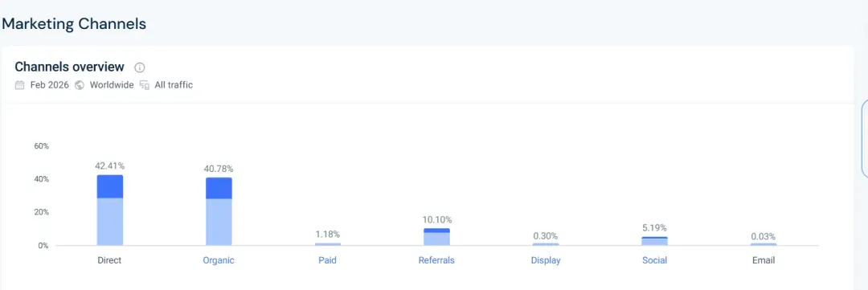Click the Referrals bar in the chart
Screen dimensions: 868x290
click(436, 237)
